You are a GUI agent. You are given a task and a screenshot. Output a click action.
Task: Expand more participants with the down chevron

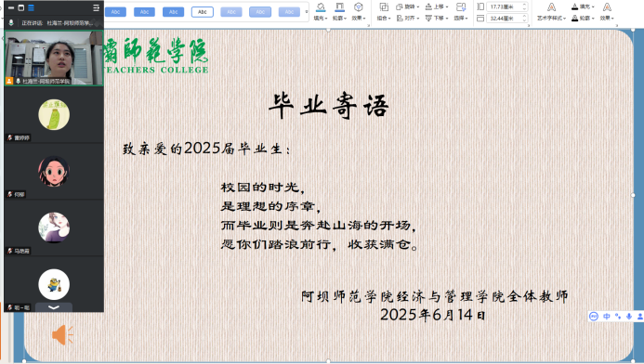54,307
